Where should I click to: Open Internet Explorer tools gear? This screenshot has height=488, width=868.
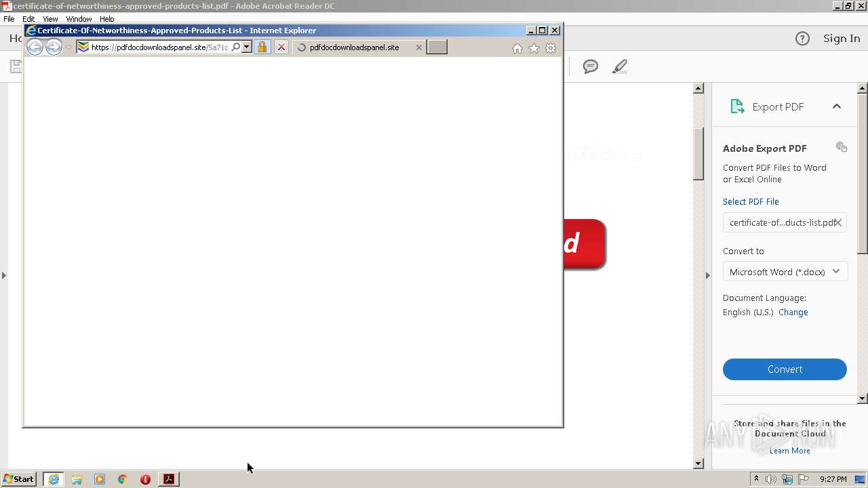[x=551, y=48]
